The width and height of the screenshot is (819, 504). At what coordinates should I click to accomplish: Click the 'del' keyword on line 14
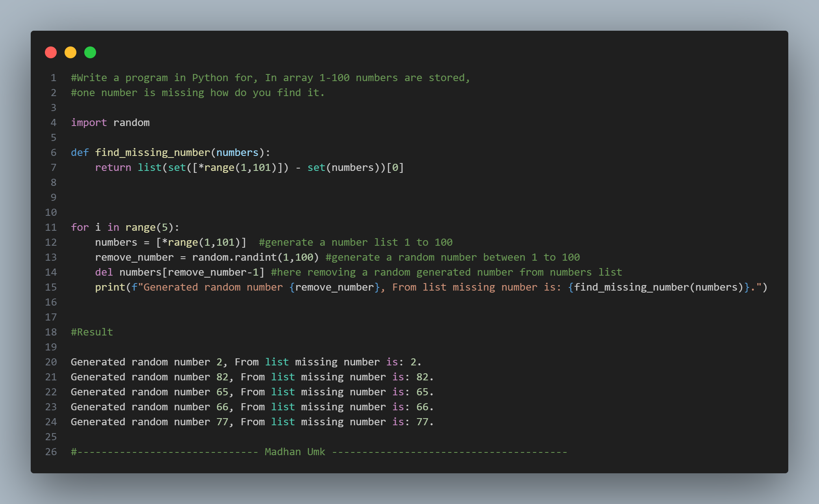coord(104,272)
